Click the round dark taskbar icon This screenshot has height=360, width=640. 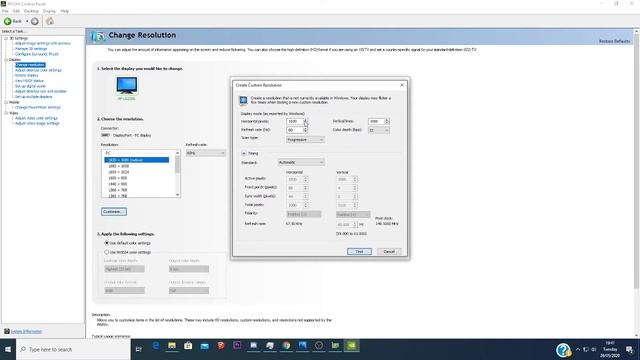[319, 346]
